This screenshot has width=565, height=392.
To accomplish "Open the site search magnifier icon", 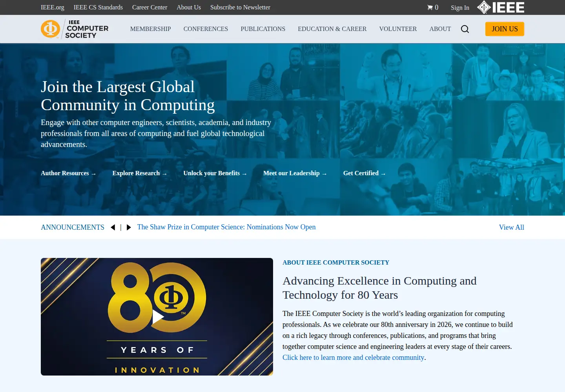I will coord(465,29).
